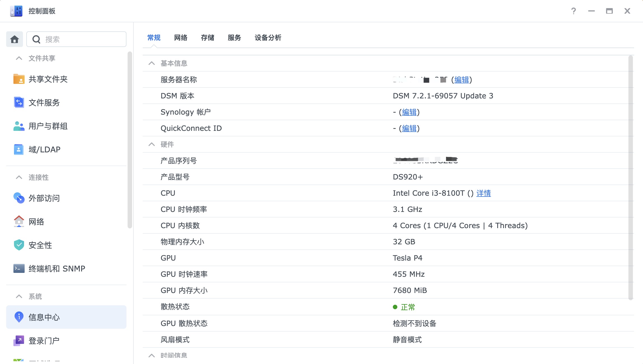The width and height of the screenshot is (643, 364).
Task: Collapse the Basic Info (基本信息) section
Action: coord(152,63)
